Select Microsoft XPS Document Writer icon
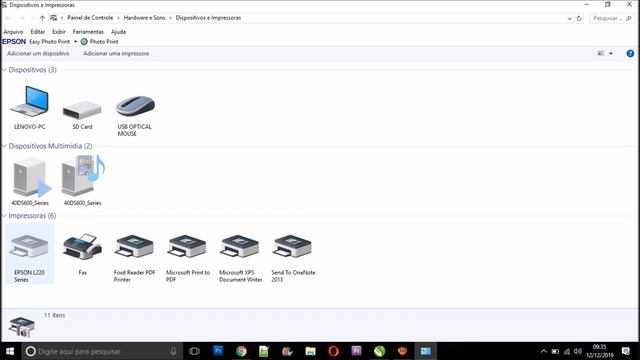Image resolution: width=640 pixels, height=360 pixels. coord(240,246)
